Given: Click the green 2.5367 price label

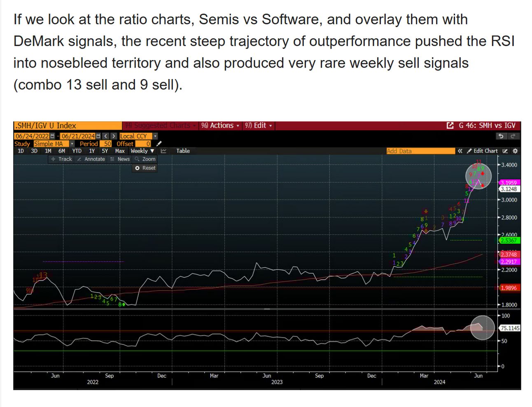Looking at the screenshot, I should [x=509, y=240].
